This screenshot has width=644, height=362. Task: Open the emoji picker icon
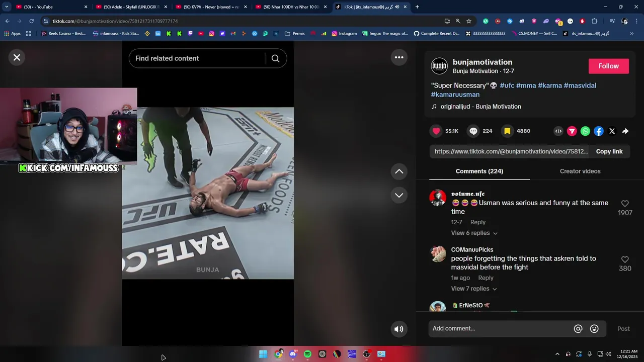point(594,329)
